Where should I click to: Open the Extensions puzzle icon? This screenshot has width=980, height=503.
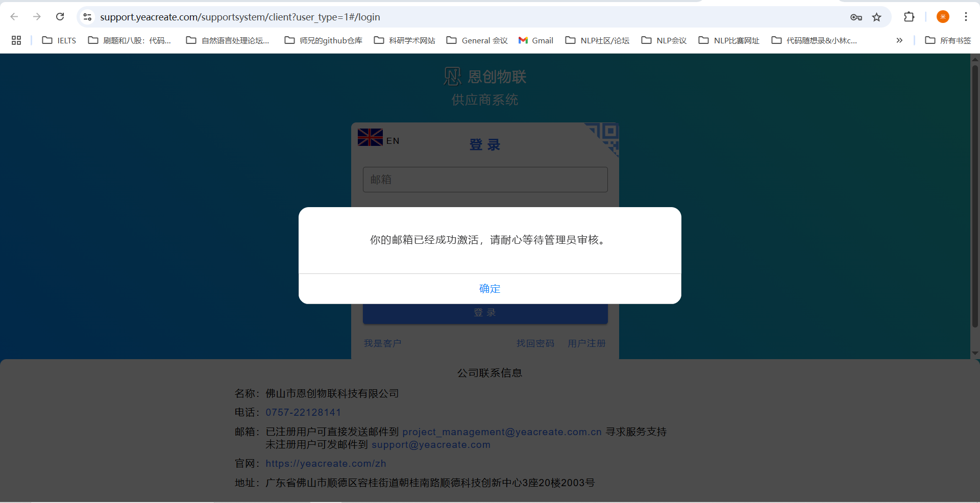coord(909,17)
